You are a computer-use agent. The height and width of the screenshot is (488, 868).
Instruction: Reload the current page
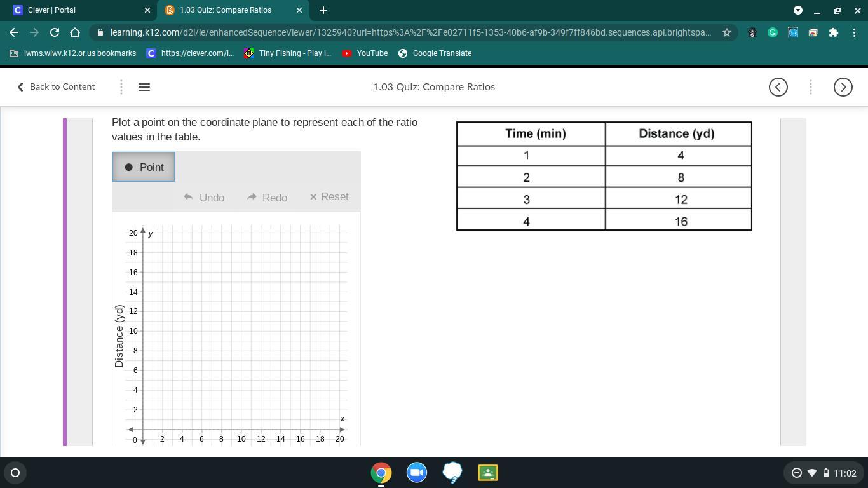55,32
